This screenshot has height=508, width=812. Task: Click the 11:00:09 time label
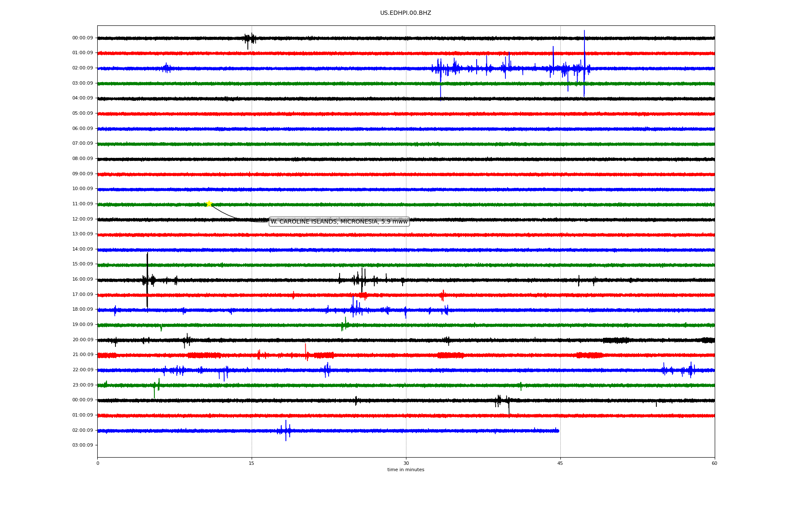pyautogui.click(x=82, y=204)
